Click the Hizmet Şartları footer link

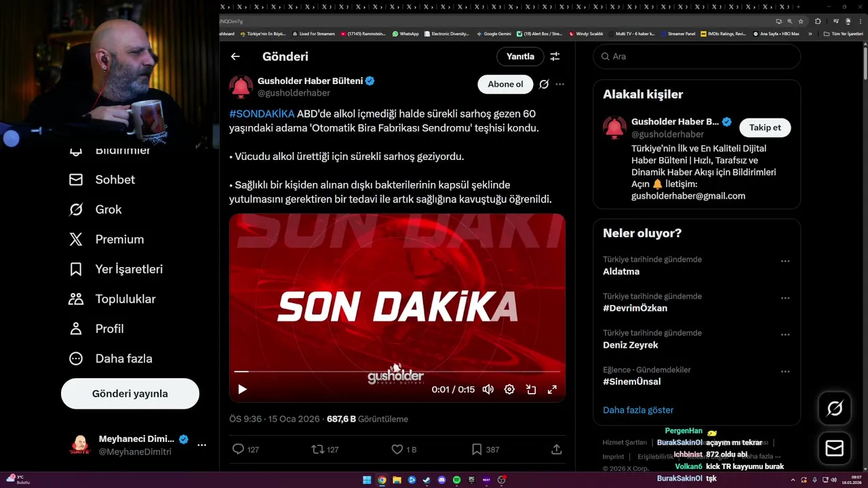[625, 443]
